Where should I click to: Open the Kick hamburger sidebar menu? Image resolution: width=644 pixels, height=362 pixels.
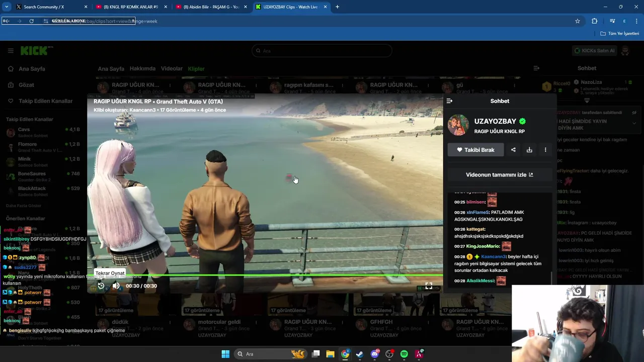coord(11,51)
